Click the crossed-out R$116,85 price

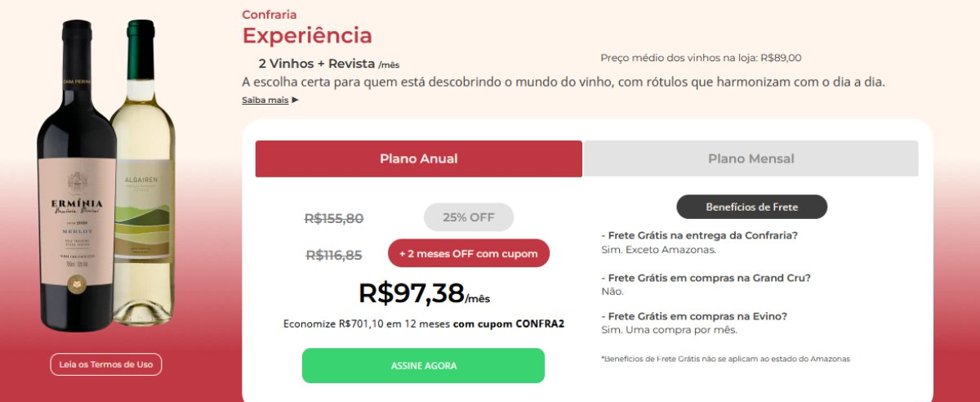click(333, 255)
